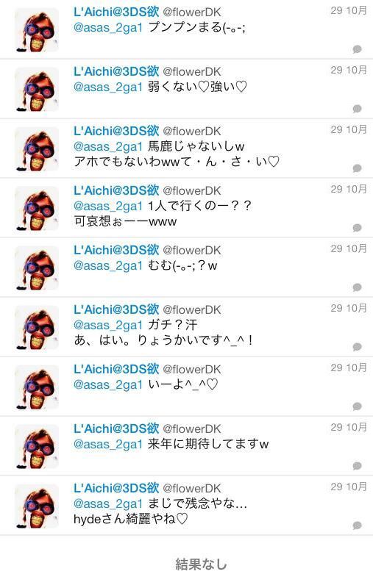The height and width of the screenshot is (588, 373).
Task: Tap profile avatar on 来年に期待 tweet
Action: click(37, 447)
